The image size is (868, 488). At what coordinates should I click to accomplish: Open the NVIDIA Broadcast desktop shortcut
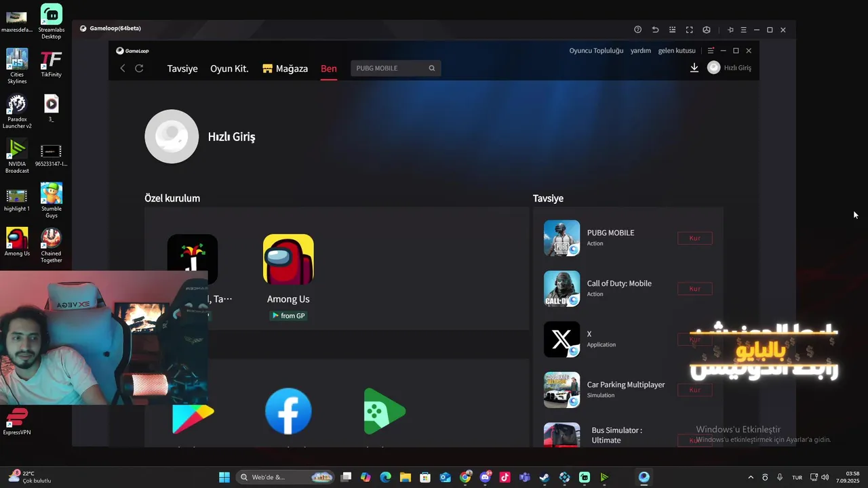pos(17,156)
